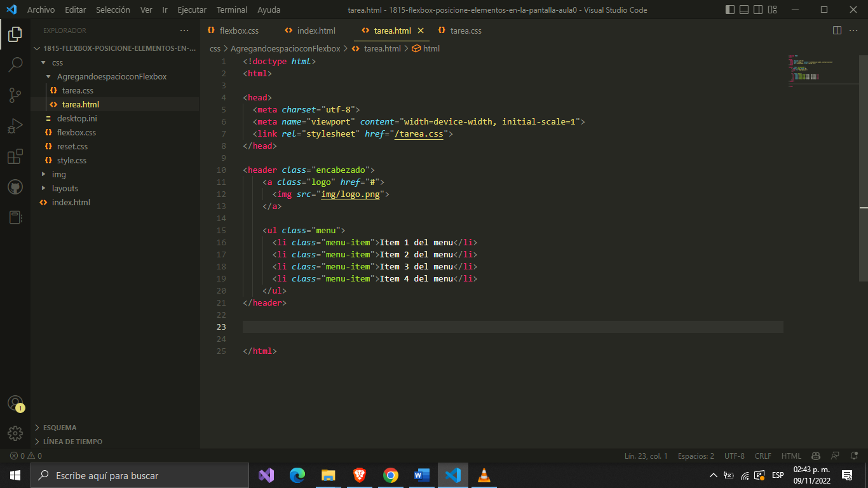Open Microsoft Edge from taskbar
Image resolution: width=868 pixels, height=488 pixels.
click(x=297, y=475)
